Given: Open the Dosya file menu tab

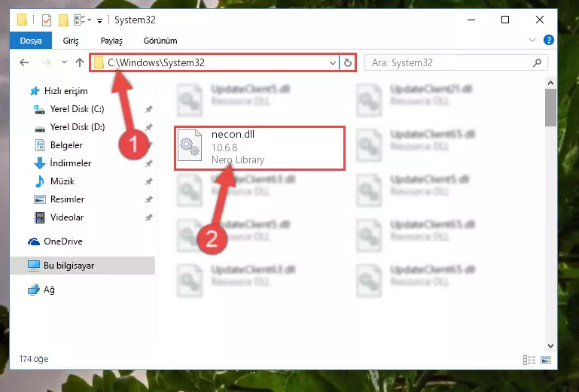Looking at the screenshot, I should (x=31, y=41).
